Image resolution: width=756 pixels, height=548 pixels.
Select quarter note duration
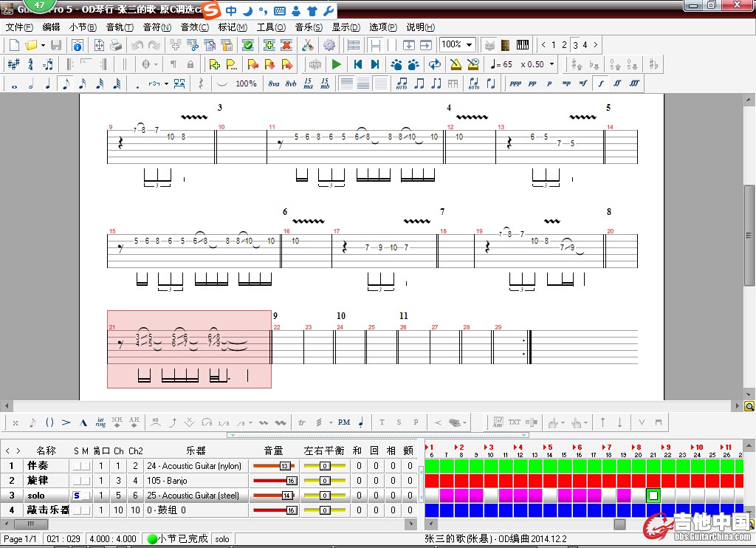click(x=48, y=84)
